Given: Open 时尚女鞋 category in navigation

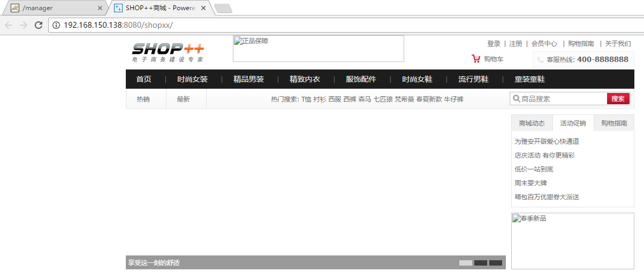Looking at the screenshot, I should 417,79.
